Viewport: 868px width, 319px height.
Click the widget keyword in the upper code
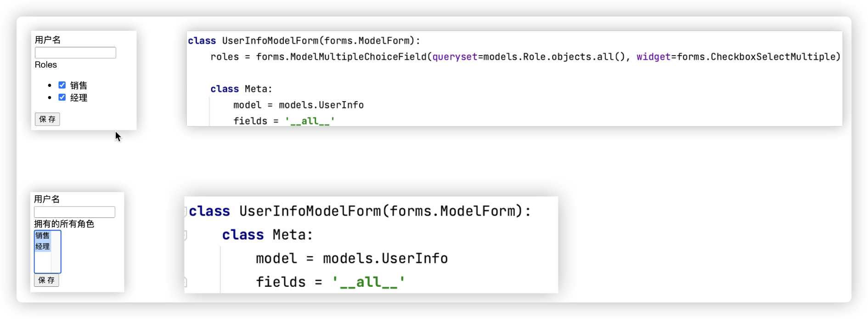coord(653,57)
